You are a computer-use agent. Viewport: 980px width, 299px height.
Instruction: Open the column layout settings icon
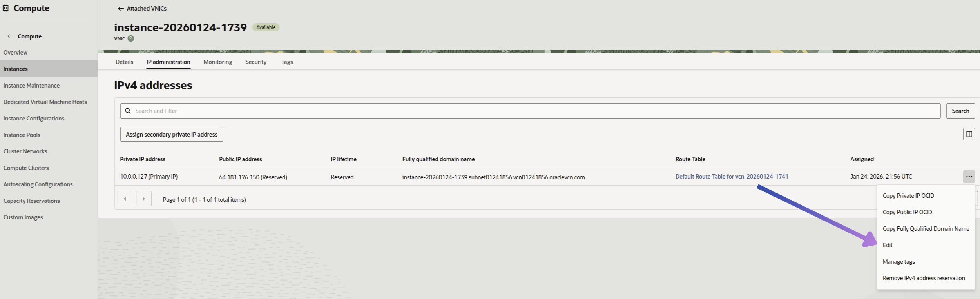tap(969, 134)
